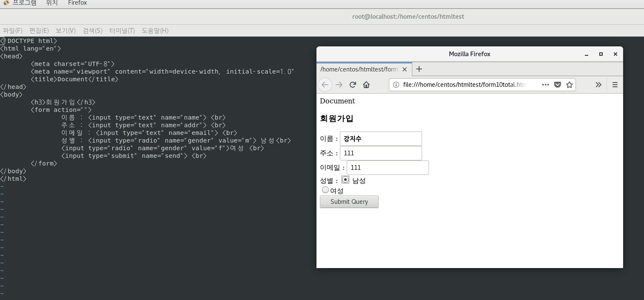This screenshot has width=644, height=300.
Task: Show site information icon in URL bar
Action: [x=396, y=85]
